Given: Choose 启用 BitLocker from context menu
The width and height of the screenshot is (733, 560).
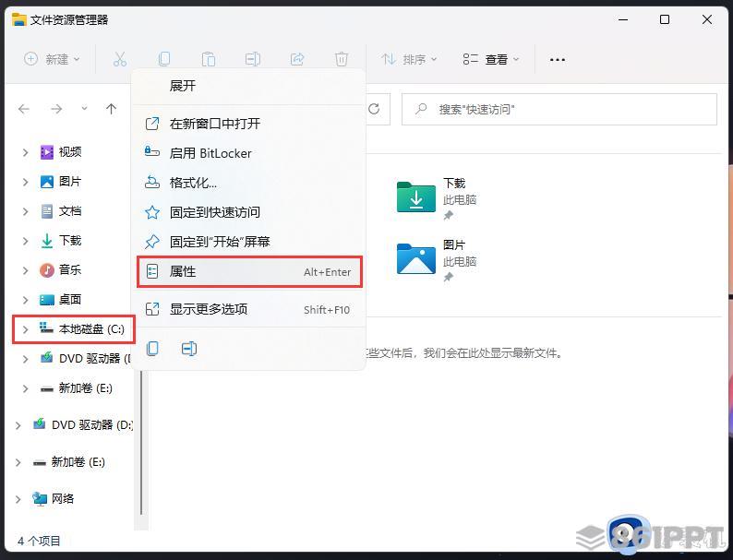Looking at the screenshot, I should point(249,153).
